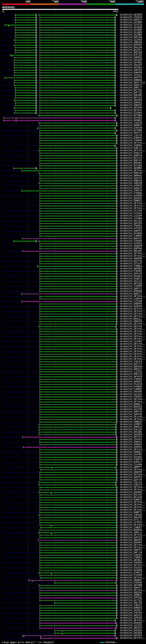The width and height of the screenshot is (146, 644).
Task: Select hit UniRef100_B9SVH0
Action: (131, 45)
